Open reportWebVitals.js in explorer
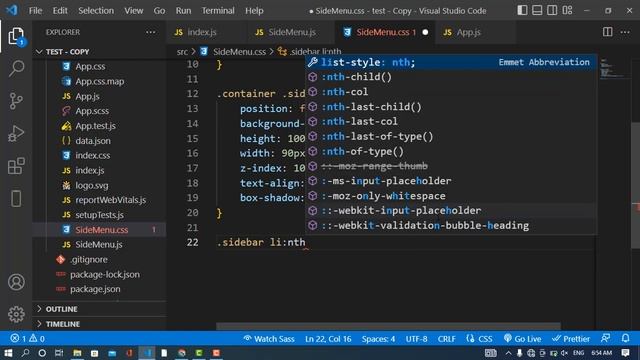The height and width of the screenshot is (360, 640). pyautogui.click(x=110, y=200)
